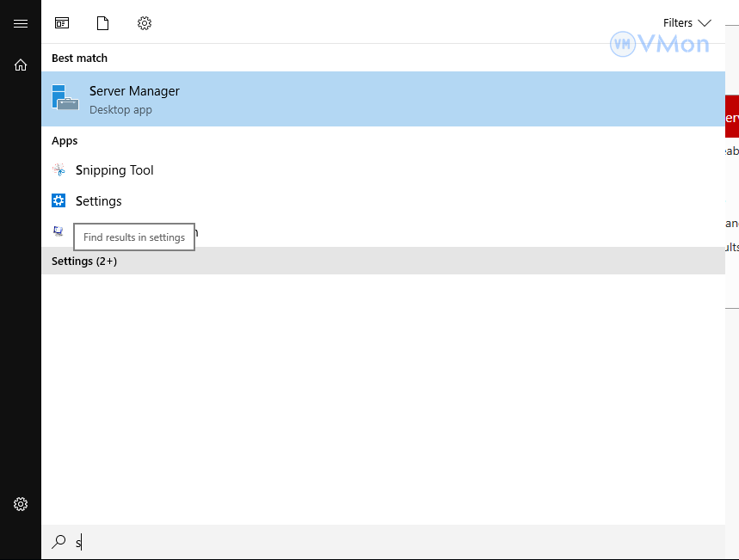This screenshot has height=560, width=739.
Task: Go to the Home icon in sidebar
Action: pos(21,65)
